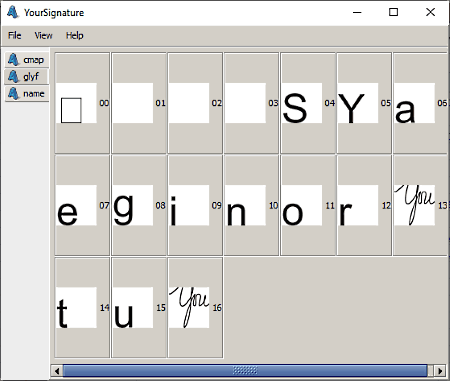
Task: Select blank glyph cell 03
Action: pos(251,103)
